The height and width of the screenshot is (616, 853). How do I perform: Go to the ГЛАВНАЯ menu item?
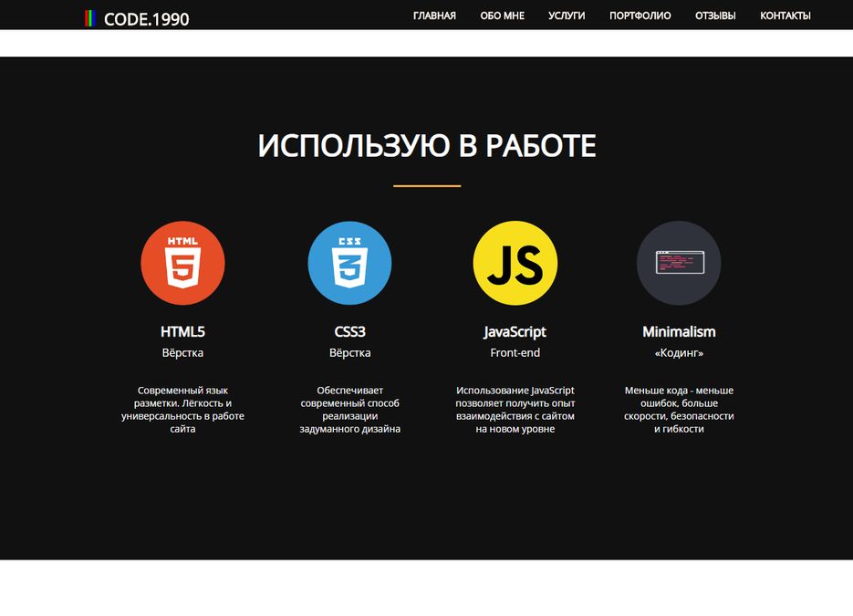coord(434,16)
